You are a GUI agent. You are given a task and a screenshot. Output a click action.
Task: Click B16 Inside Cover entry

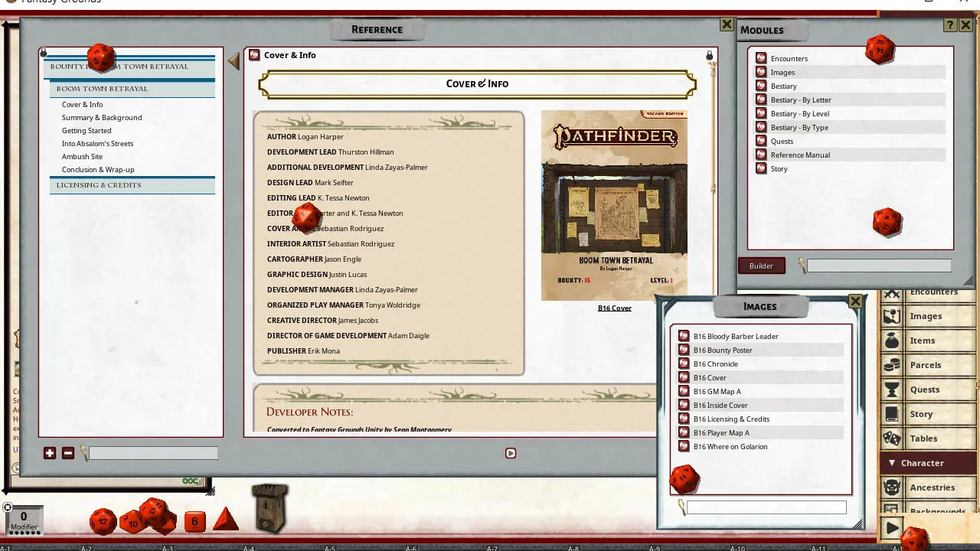point(720,405)
